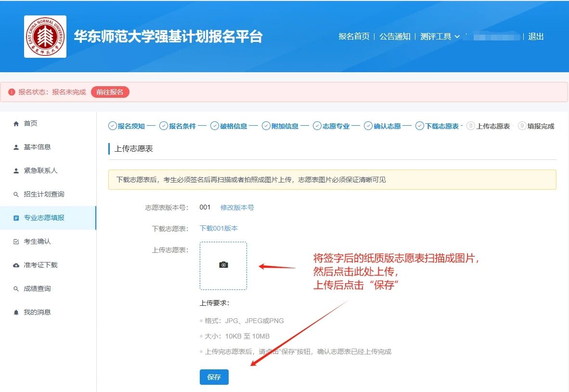This screenshot has height=392, width=569.
Task: Click the red 前往报名 button
Action: 110,92
